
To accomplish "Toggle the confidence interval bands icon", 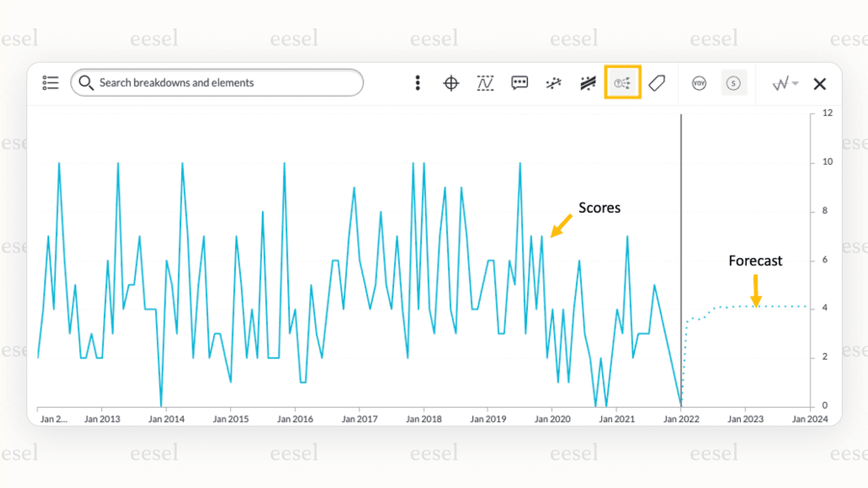I will pos(485,83).
